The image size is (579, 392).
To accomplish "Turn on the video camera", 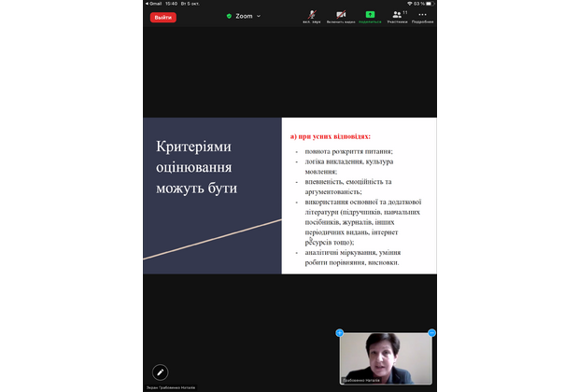I will [341, 16].
